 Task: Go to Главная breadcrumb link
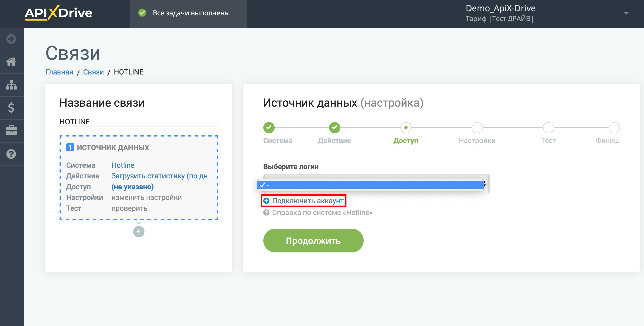point(59,72)
